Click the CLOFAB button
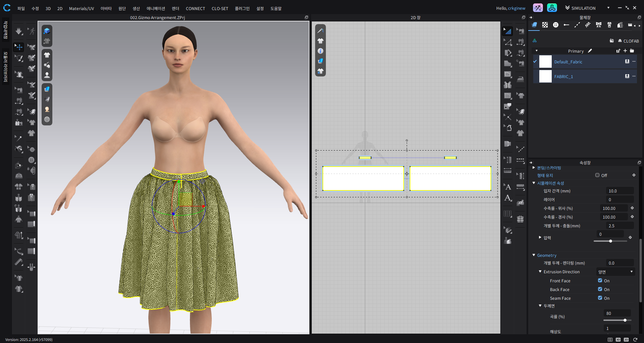This screenshot has width=644, height=343. [x=628, y=41]
